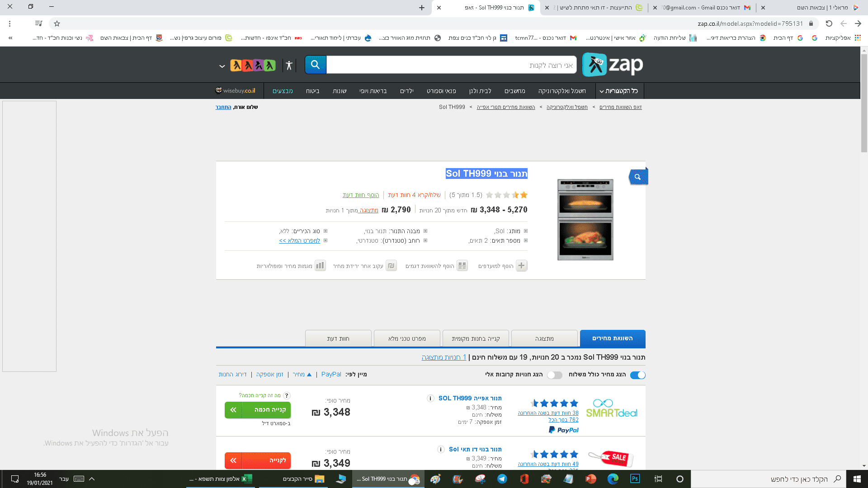
Task: Click the zap logo
Action: click(613, 65)
